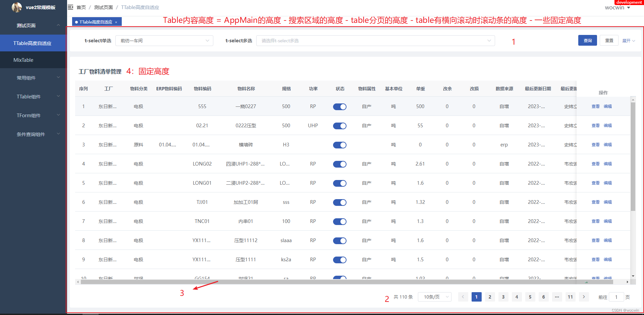The image size is (644, 315).
Task: Click the table vertical scrollbar thumb
Action: (633, 156)
